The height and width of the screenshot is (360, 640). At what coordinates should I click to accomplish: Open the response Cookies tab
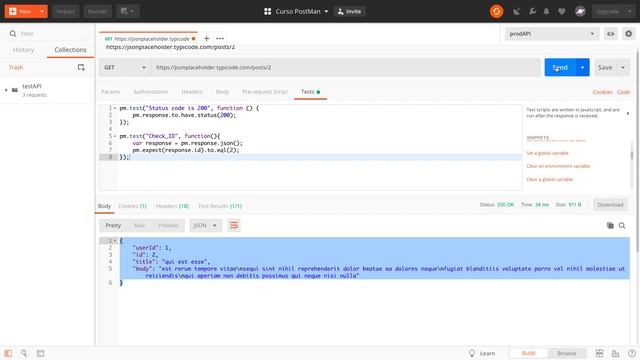click(x=132, y=206)
